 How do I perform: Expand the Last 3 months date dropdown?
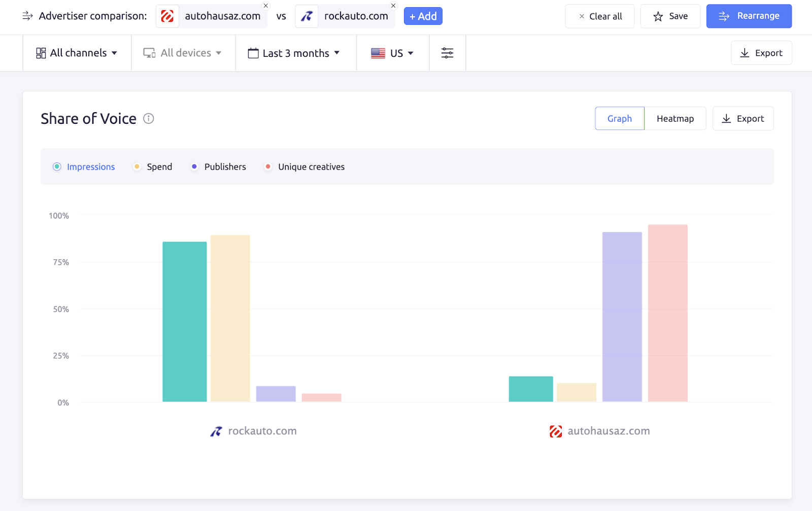click(294, 53)
